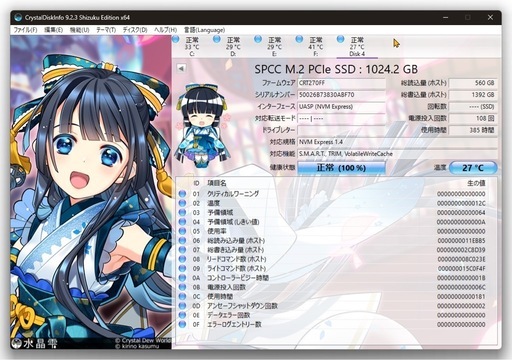Click the power on hours 385 時間 value
The width and height of the screenshot is (512, 360).
point(473,130)
